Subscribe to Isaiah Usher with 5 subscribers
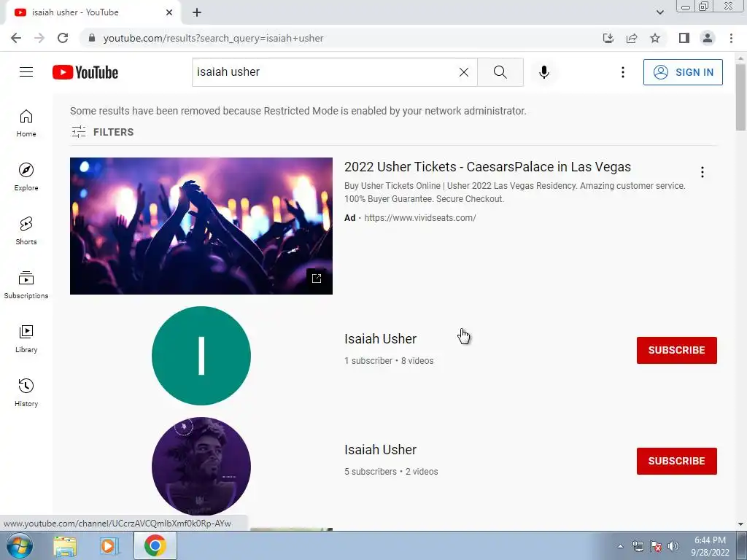This screenshot has height=560, width=747. [676, 461]
